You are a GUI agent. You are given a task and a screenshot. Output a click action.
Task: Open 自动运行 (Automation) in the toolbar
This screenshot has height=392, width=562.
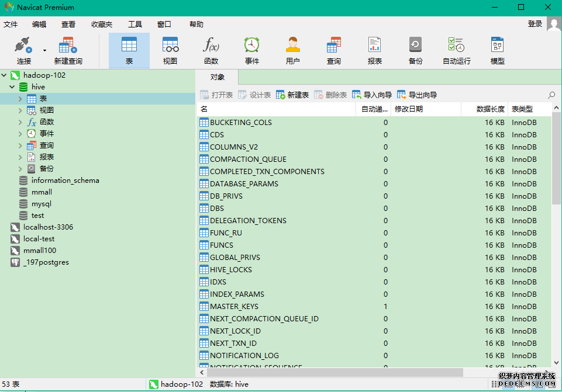(x=456, y=46)
